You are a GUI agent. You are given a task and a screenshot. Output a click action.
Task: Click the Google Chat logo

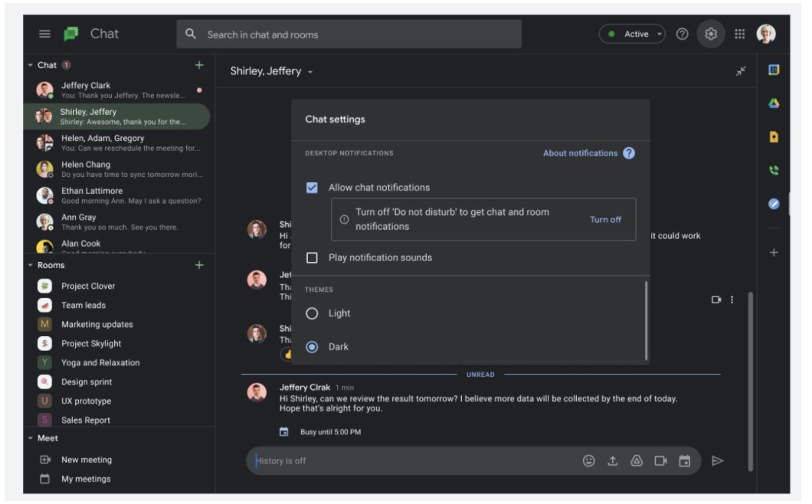click(x=71, y=34)
